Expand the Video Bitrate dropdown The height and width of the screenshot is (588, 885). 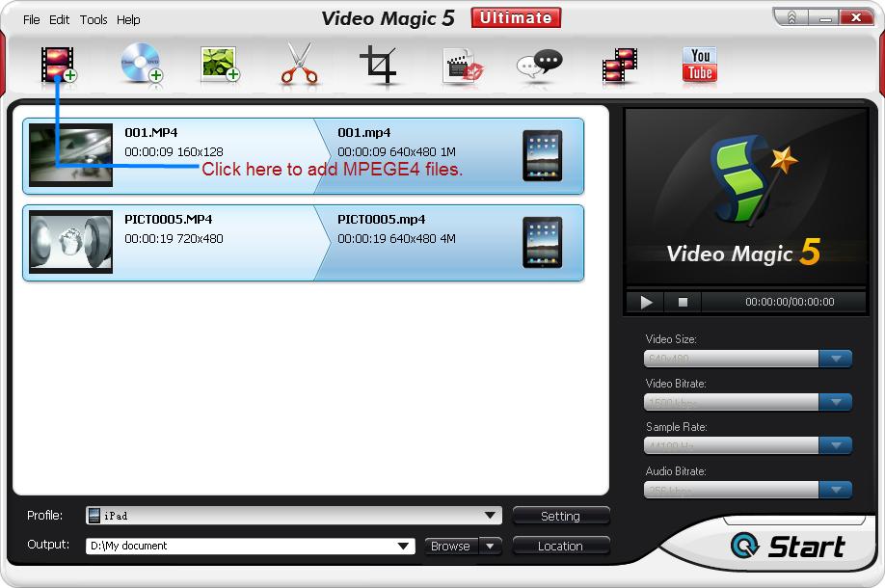(x=835, y=402)
